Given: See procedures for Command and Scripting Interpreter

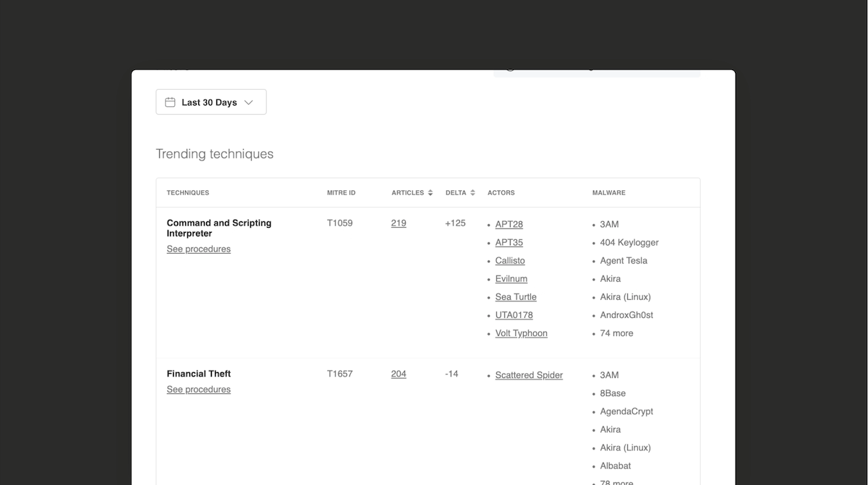Looking at the screenshot, I should [199, 249].
